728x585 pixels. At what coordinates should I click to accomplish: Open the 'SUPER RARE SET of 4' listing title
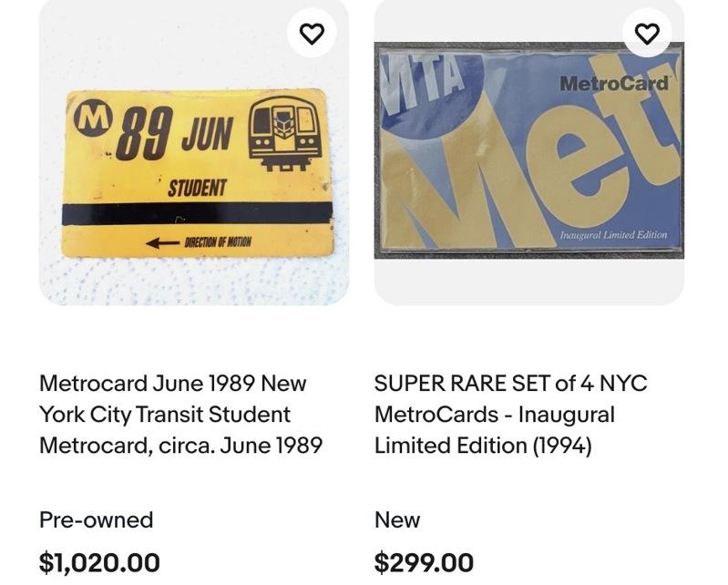[510, 415]
